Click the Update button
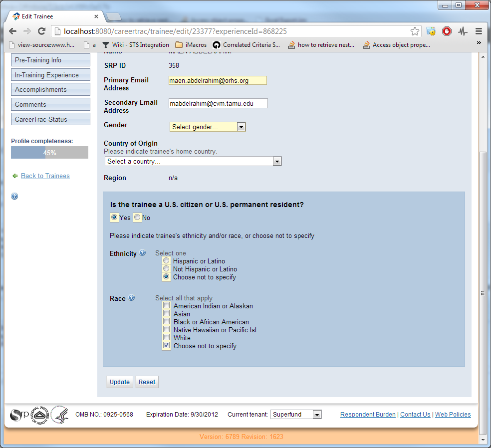 point(120,382)
